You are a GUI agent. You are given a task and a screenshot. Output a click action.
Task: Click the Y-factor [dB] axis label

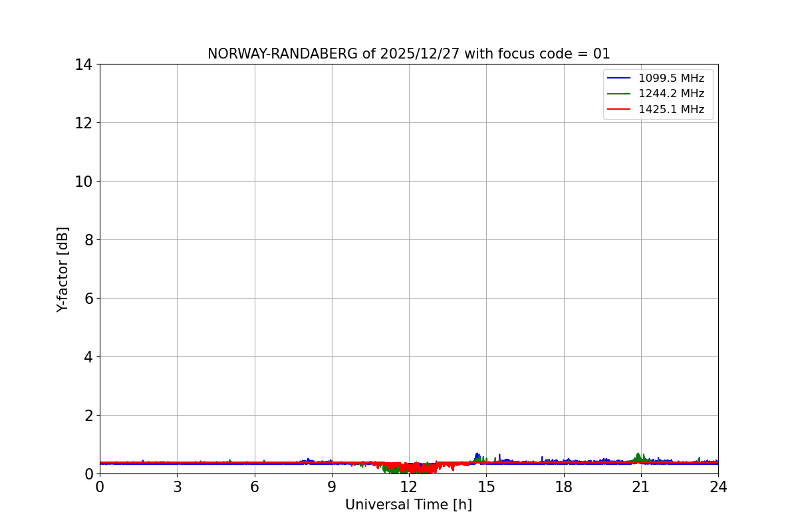coord(63,269)
